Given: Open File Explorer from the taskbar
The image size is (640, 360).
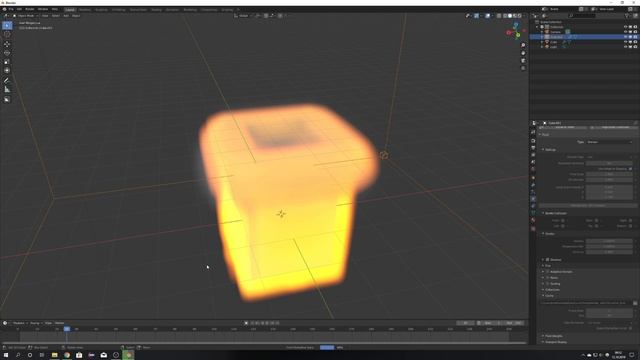Looking at the screenshot, I should pos(54,355).
